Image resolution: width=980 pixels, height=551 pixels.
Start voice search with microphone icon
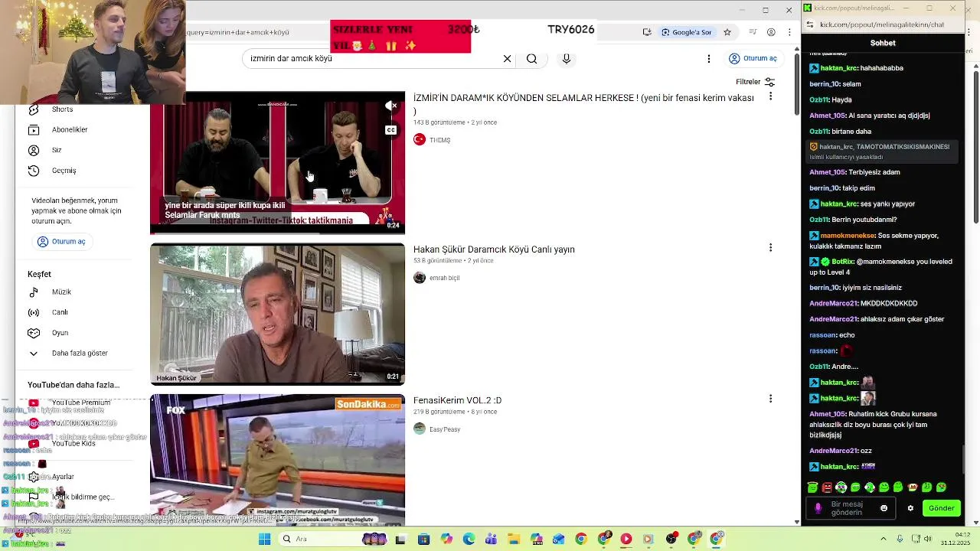567,59
